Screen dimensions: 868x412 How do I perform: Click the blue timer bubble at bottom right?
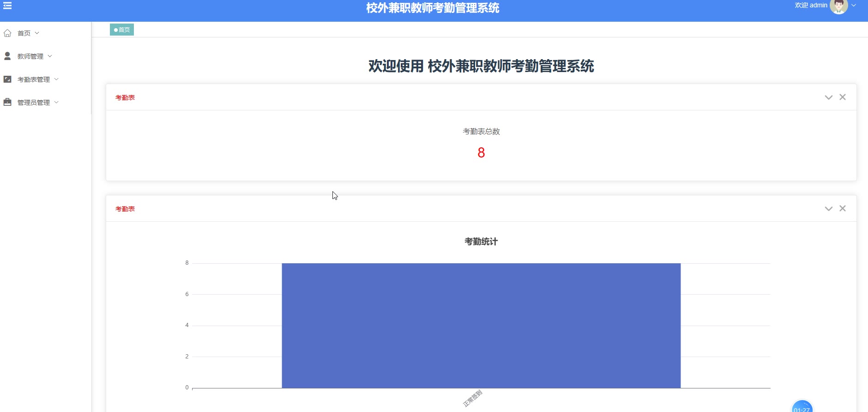[x=802, y=406]
